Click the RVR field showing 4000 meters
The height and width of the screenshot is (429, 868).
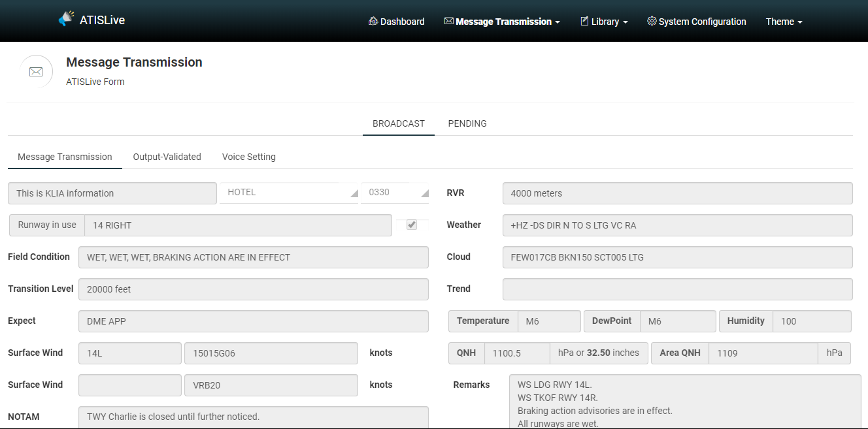[x=677, y=193]
